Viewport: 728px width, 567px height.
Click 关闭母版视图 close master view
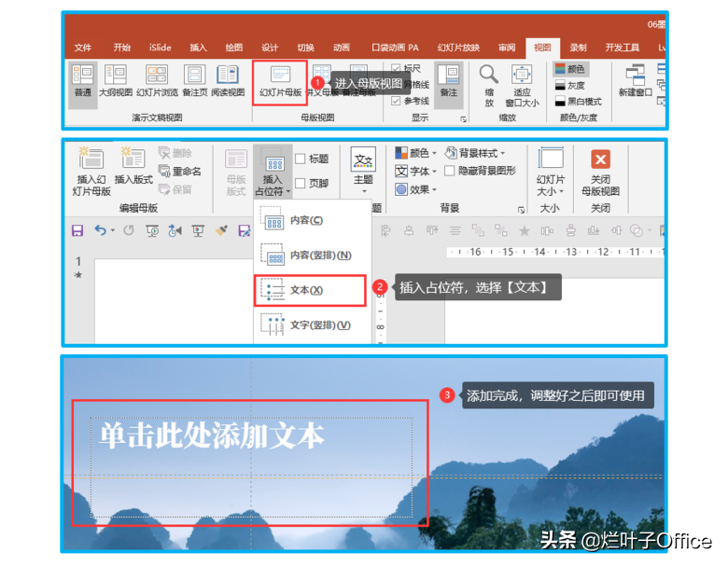pyautogui.click(x=600, y=173)
